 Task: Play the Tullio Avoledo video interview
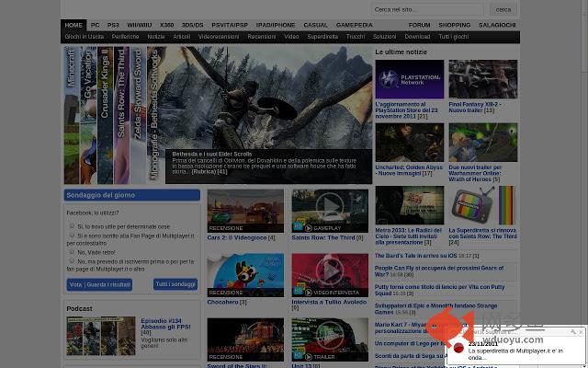coord(329,273)
